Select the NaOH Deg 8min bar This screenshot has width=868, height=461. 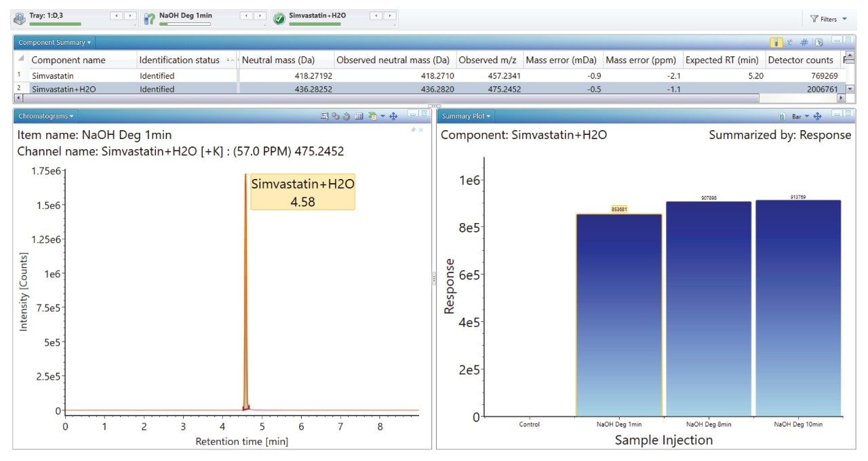[708, 309]
